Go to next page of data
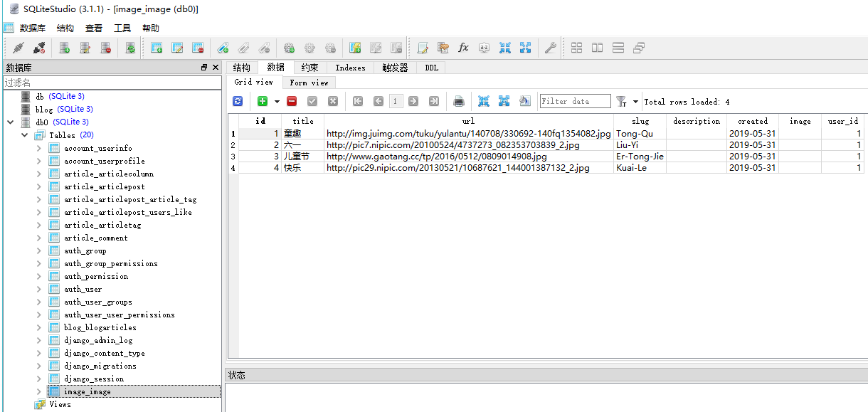 [x=413, y=101]
